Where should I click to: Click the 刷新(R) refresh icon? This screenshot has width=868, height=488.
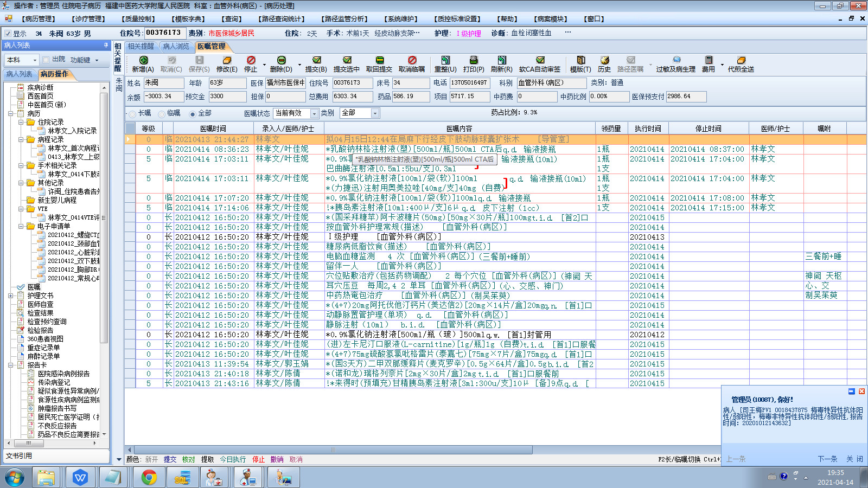tap(502, 60)
